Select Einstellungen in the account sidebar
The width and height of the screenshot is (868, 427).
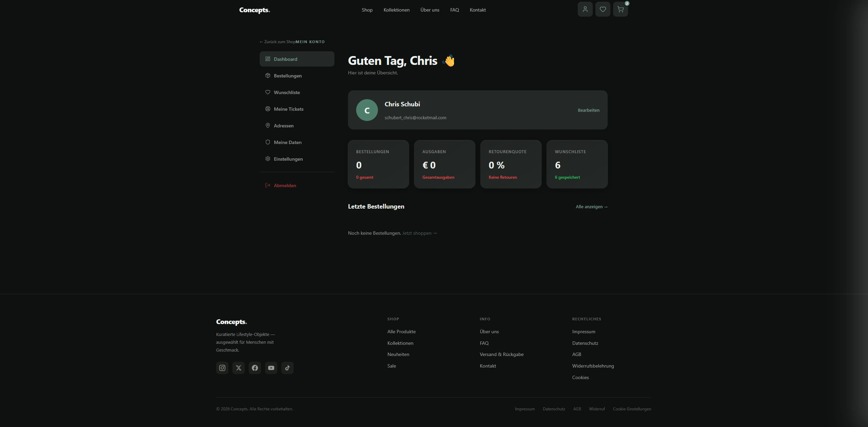[297, 159]
